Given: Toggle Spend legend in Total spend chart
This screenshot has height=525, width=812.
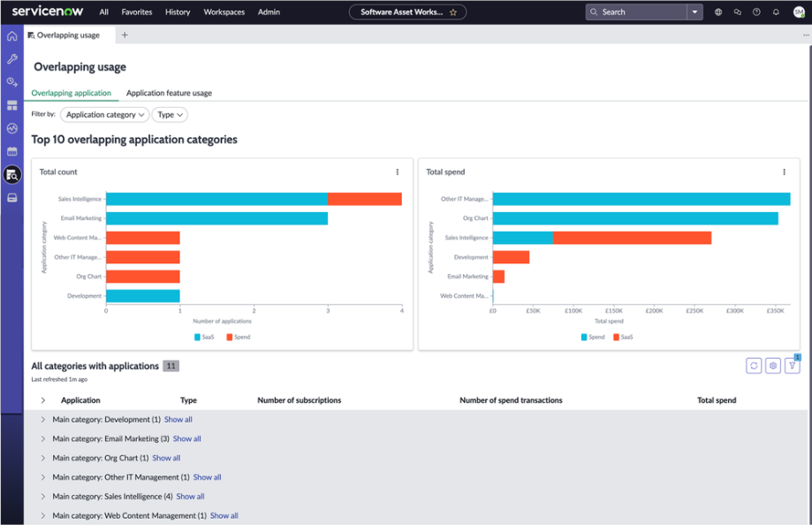Looking at the screenshot, I should [x=592, y=337].
